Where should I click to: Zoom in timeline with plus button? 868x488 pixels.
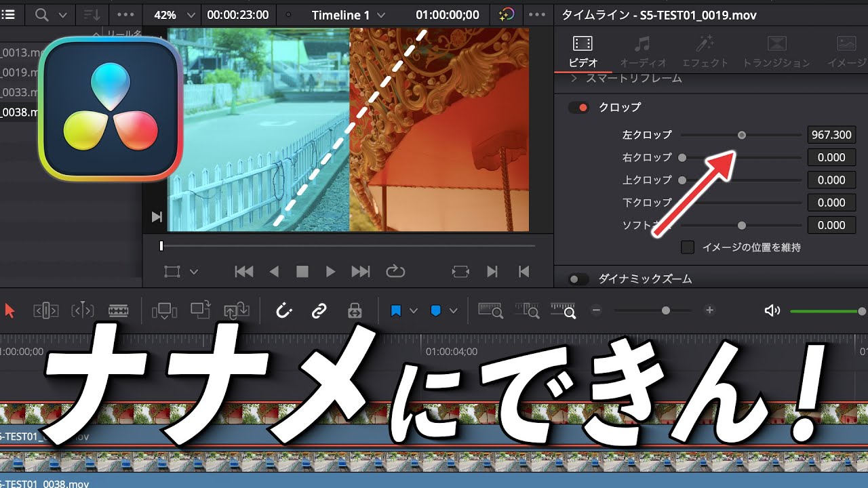coord(709,310)
